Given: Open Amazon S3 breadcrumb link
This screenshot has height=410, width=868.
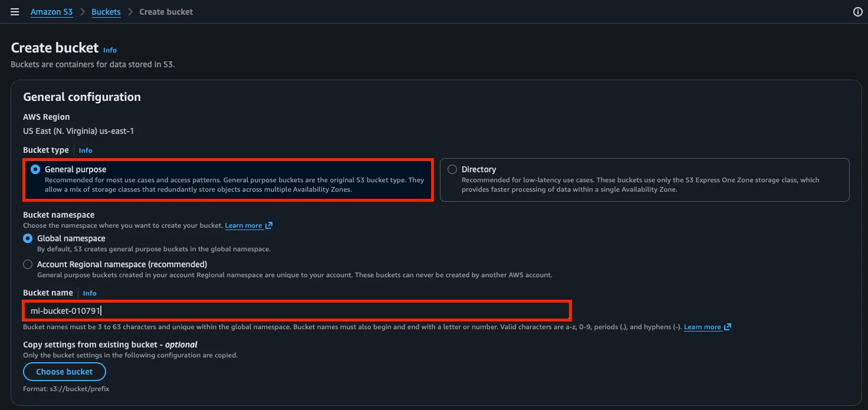Looking at the screenshot, I should click(x=52, y=12).
